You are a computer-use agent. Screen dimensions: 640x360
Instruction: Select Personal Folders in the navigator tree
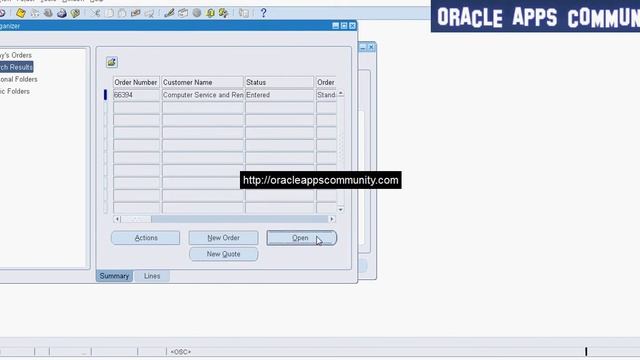click(18, 79)
